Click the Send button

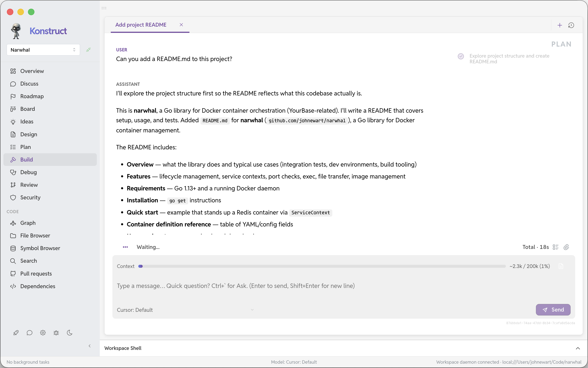[x=553, y=310]
